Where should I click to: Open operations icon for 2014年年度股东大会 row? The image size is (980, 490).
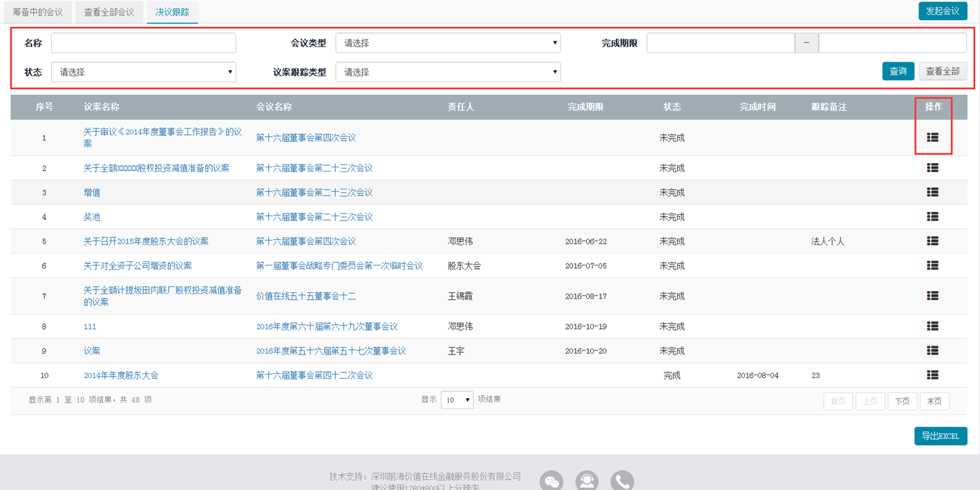click(x=932, y=375)
